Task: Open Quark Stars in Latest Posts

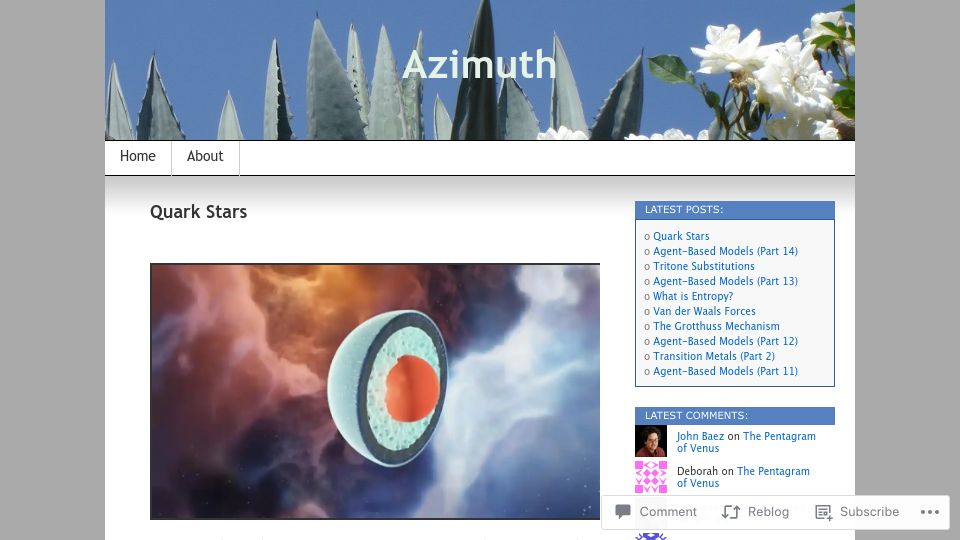Action: tap(681, 236)
